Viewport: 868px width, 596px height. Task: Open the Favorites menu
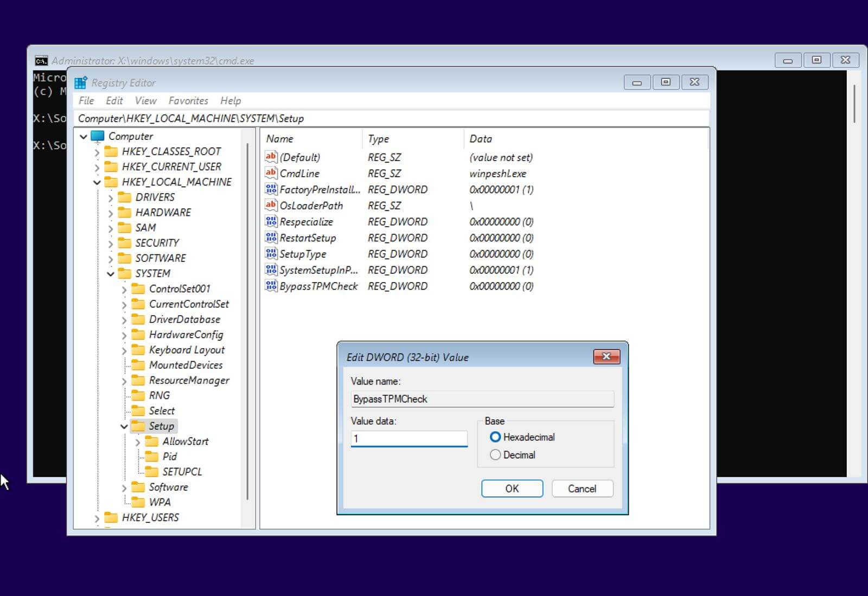(x=188, y=101)
